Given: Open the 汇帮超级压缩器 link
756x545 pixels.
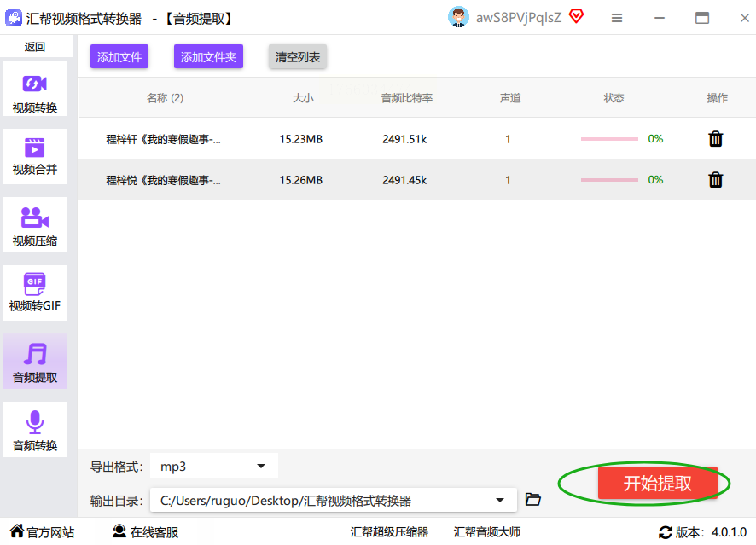Looking at the screenshot, I should point(389,532).
